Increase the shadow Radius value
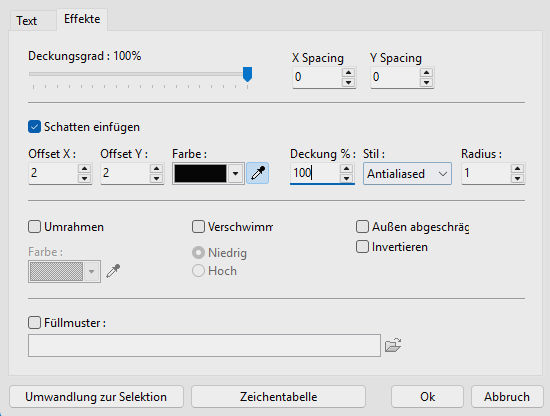 tap(517, 168)
